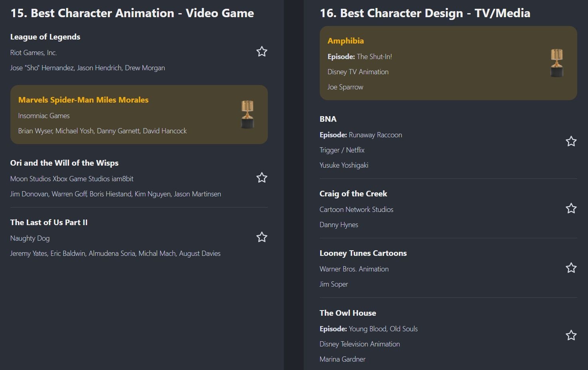Select the League of Legends title

pos(45,37)
